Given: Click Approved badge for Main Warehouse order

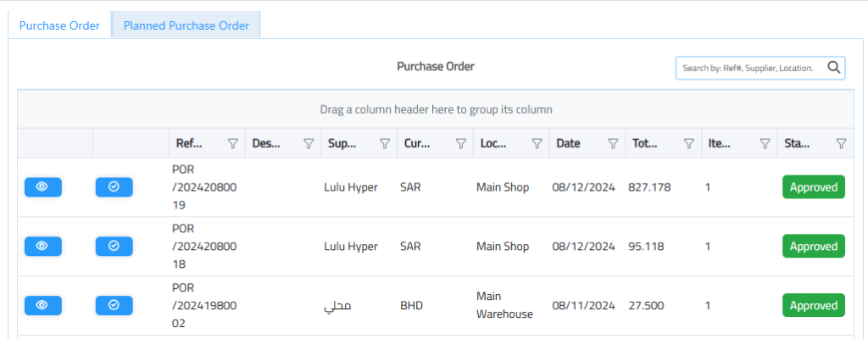Looking at the screenshot, I should [813, 305].
